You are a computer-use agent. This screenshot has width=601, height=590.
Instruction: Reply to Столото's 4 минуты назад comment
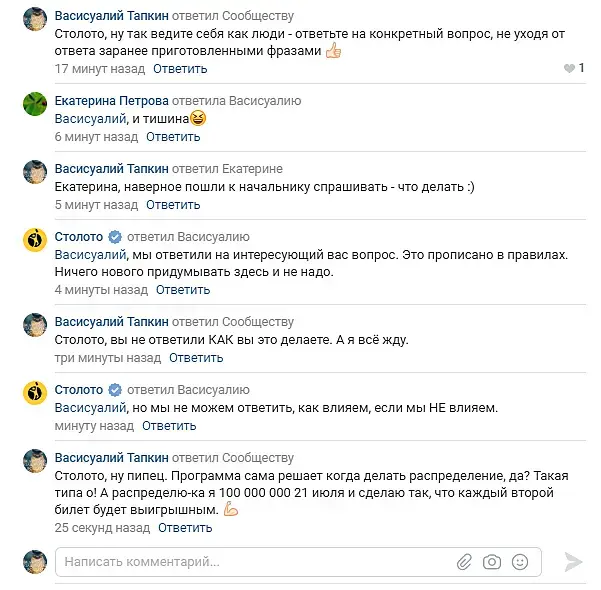click(182, 290)
